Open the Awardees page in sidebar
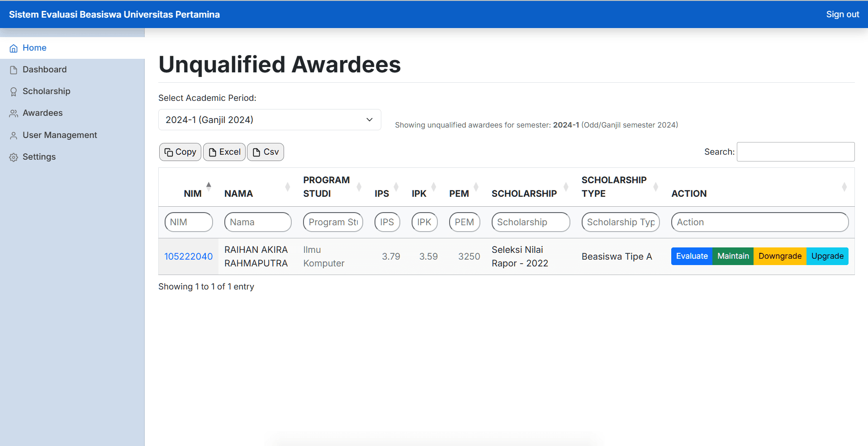Screen dimensions: 868x446 (x=43, y=113)
